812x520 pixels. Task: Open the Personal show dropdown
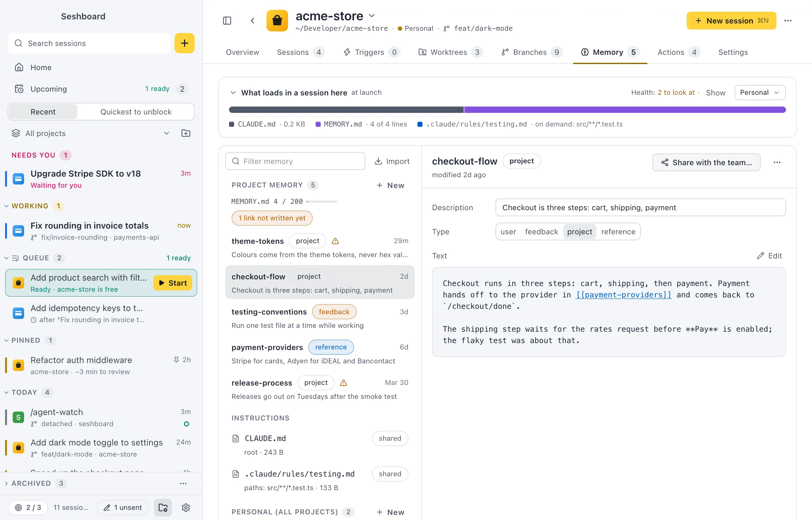760,93
